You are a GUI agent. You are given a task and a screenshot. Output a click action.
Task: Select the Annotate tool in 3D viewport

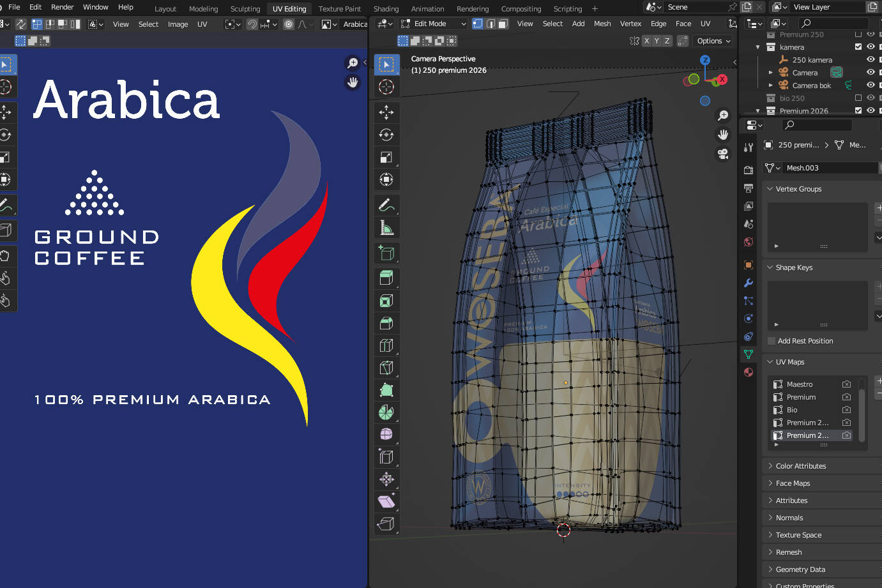pyautogui.click(x=386, y=205)
